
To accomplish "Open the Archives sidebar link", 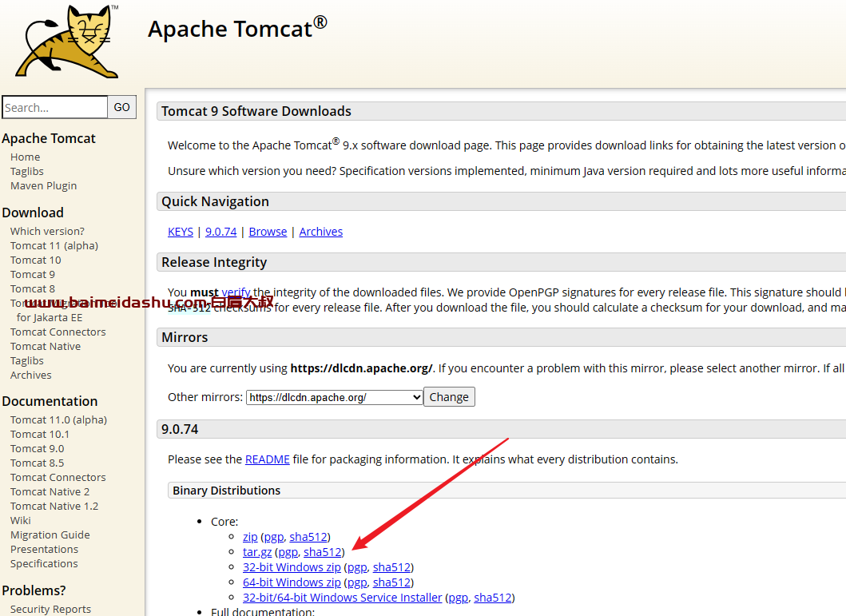I will pos(30,376).
